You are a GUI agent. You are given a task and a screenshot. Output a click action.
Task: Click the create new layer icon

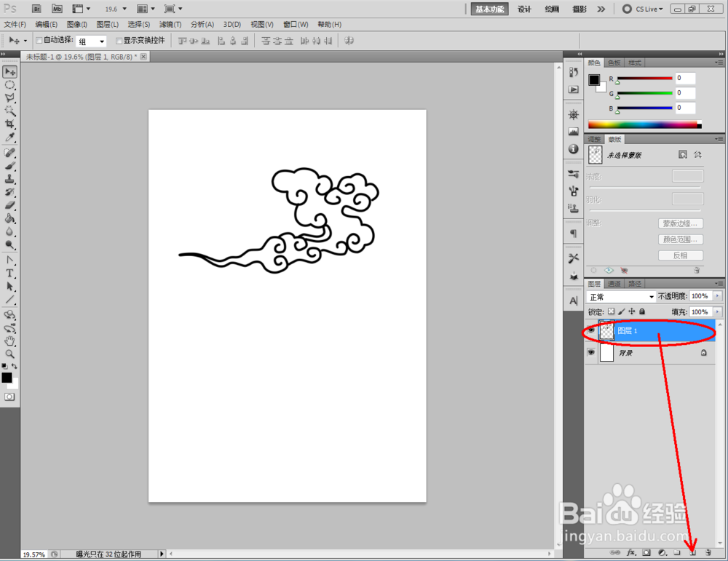coord(692,553)
